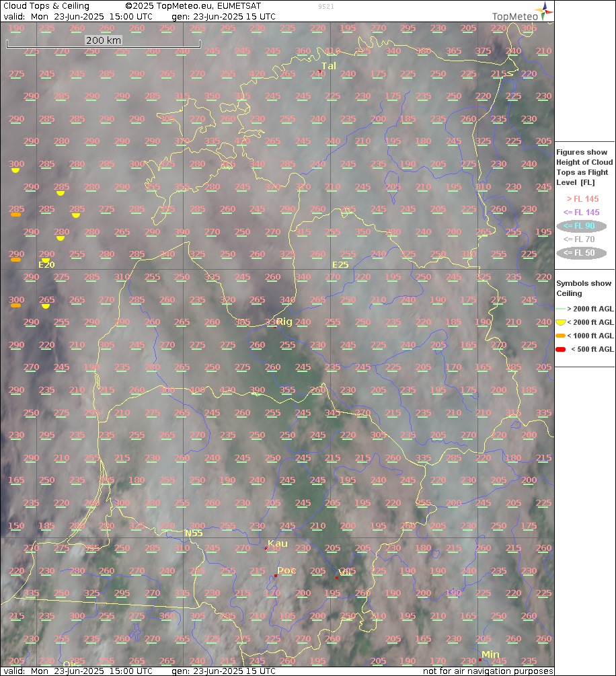Select the '<= FL 50' legend oval

point(581,253)
